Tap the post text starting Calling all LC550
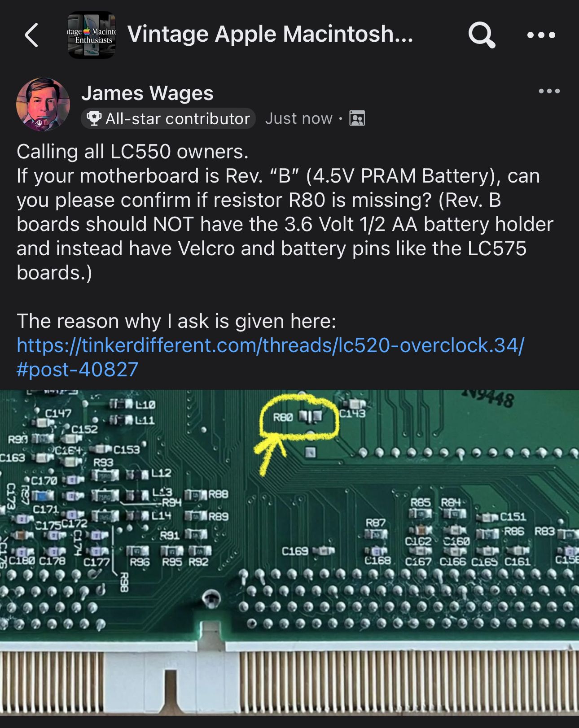The height and width of the screenshot is (728, 579). 285,212
